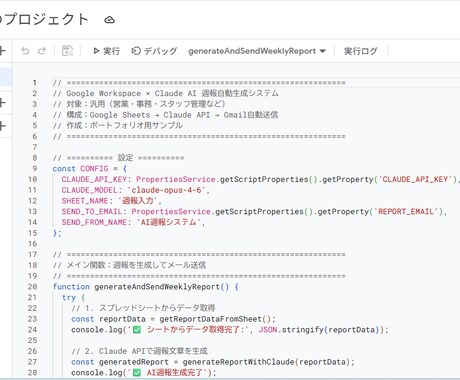
Task: Click 'REPORT_EMAIL' string on line 13
Action: pos(406,212)
